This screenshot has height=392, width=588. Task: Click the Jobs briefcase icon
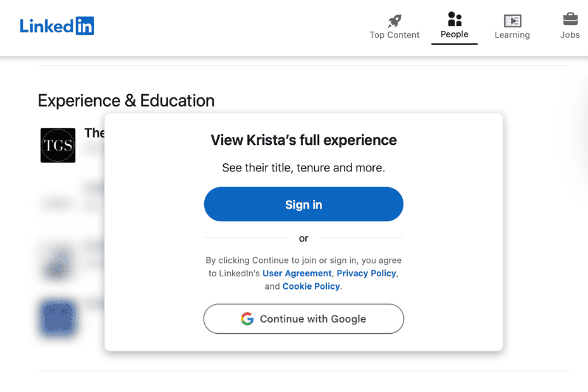click(x=570, y=19)
